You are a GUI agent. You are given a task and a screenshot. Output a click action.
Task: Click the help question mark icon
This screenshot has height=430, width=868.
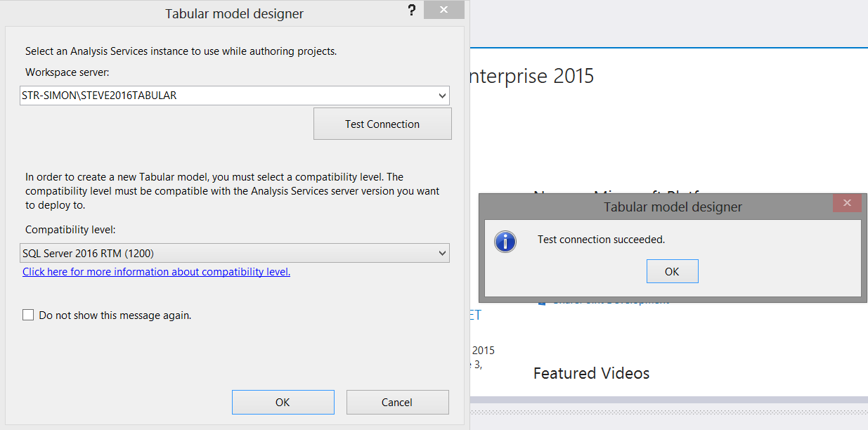tap(412, 11)
